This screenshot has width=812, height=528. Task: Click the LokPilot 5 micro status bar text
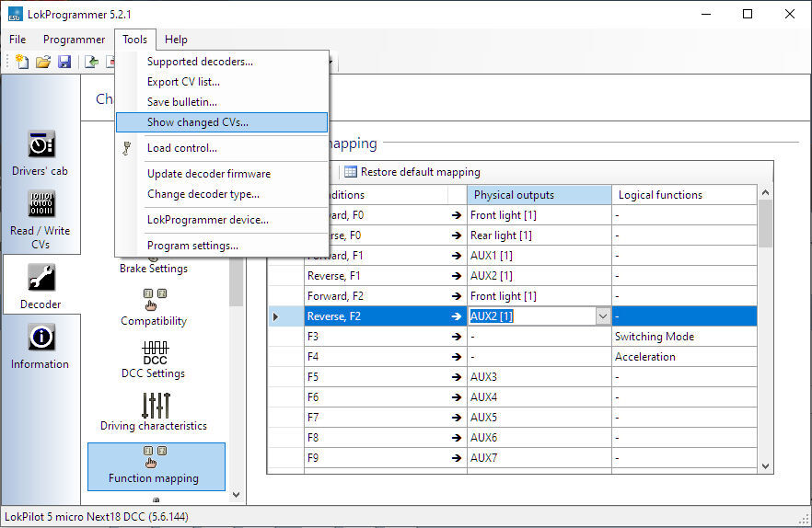tap(97, 517)
